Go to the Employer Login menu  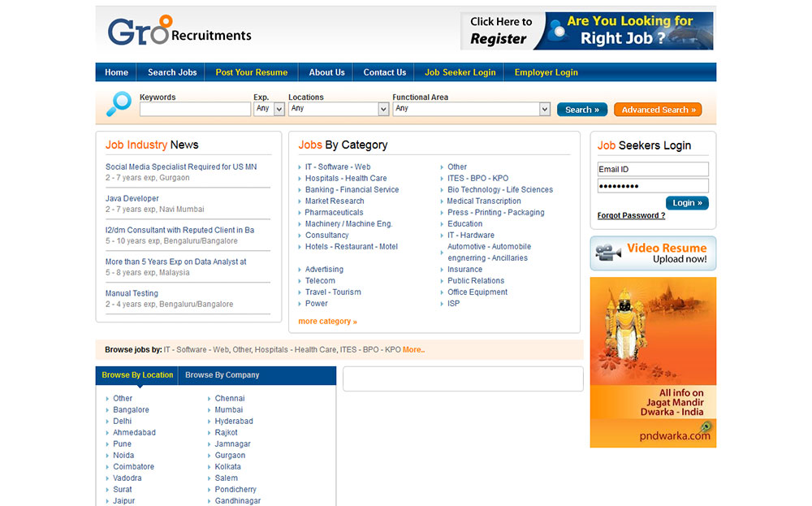point(546,72)
